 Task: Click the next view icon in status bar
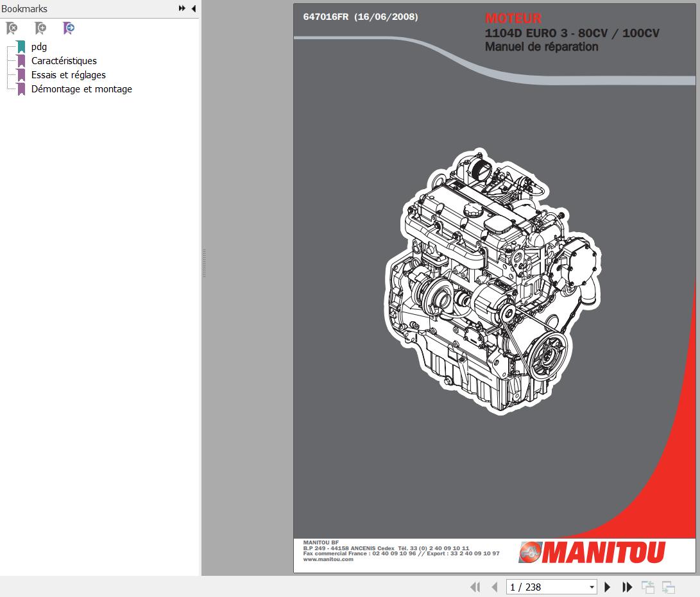pos(669,587)
